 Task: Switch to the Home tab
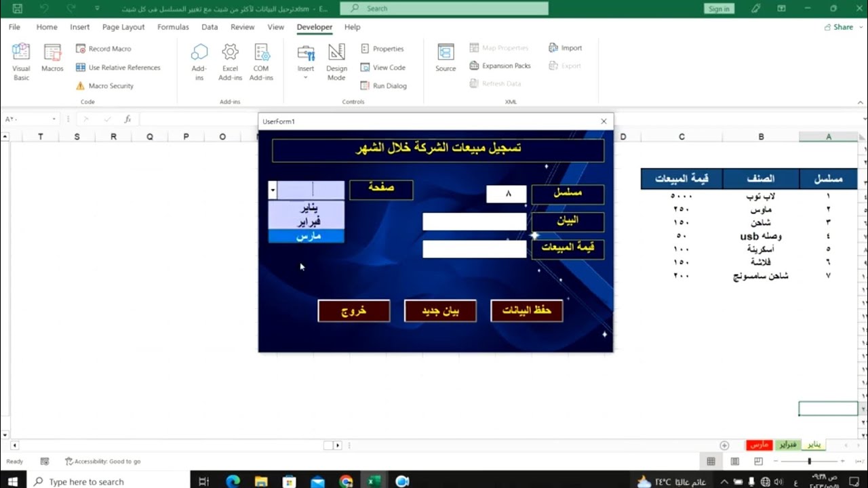pyautogui.click(x=47, y=27)
